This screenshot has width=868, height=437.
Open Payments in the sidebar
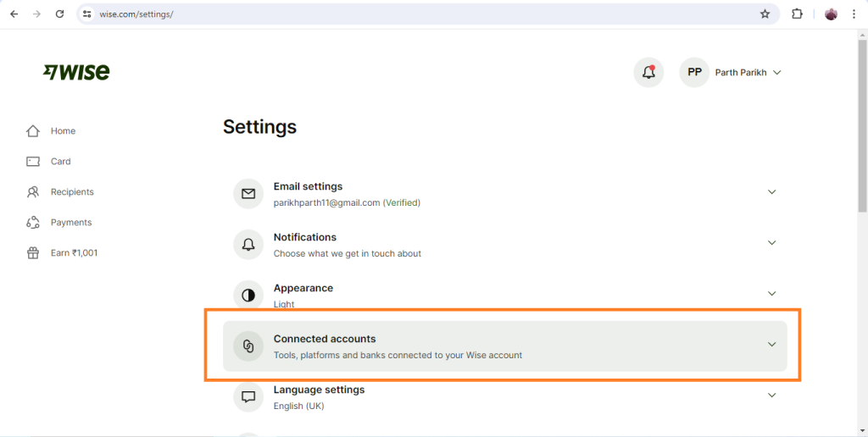(x=70, y=223)
